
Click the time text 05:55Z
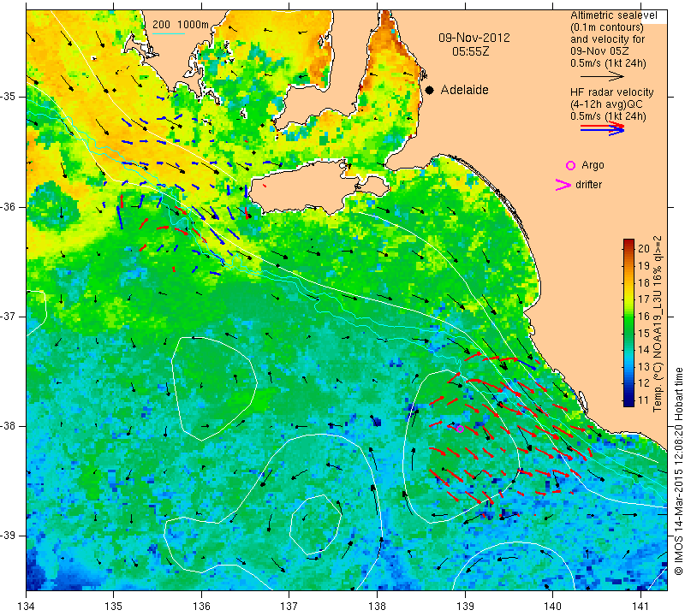click(x=470, y=51)
